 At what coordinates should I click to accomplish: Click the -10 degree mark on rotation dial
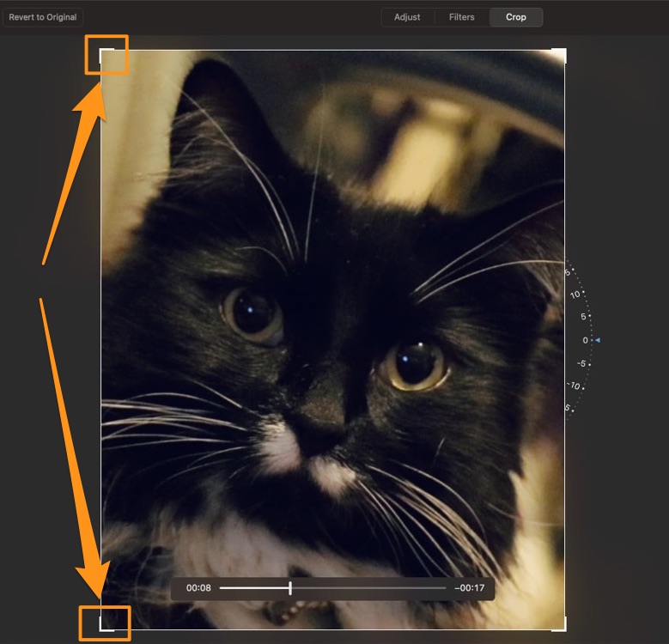point(574,386)
